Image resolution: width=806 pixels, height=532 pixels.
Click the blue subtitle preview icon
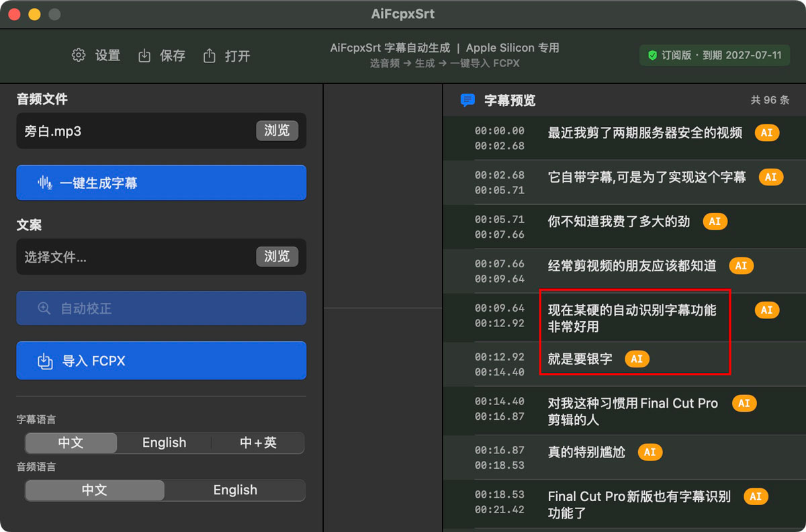click(467, 101)
